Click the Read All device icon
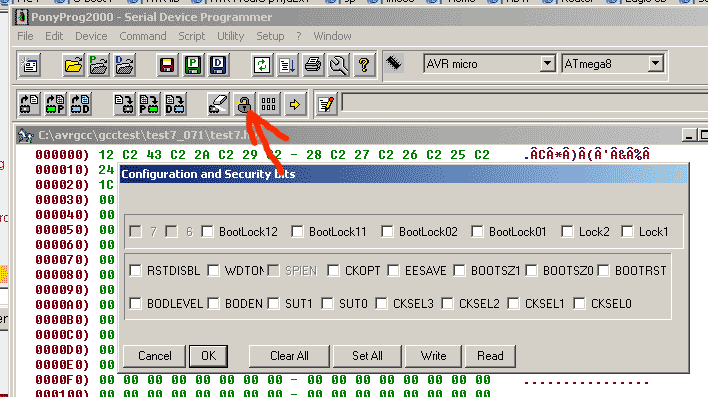Screen dimensions: 708x397 point(30,105)
